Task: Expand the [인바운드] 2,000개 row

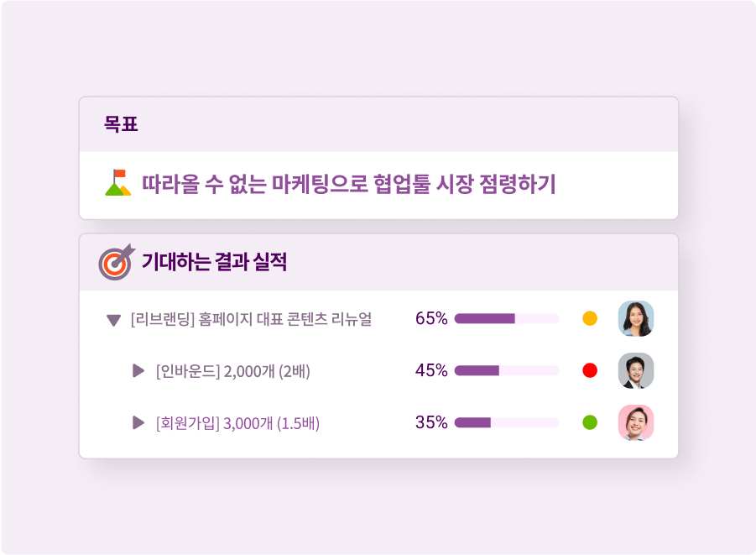Action: 138,370
